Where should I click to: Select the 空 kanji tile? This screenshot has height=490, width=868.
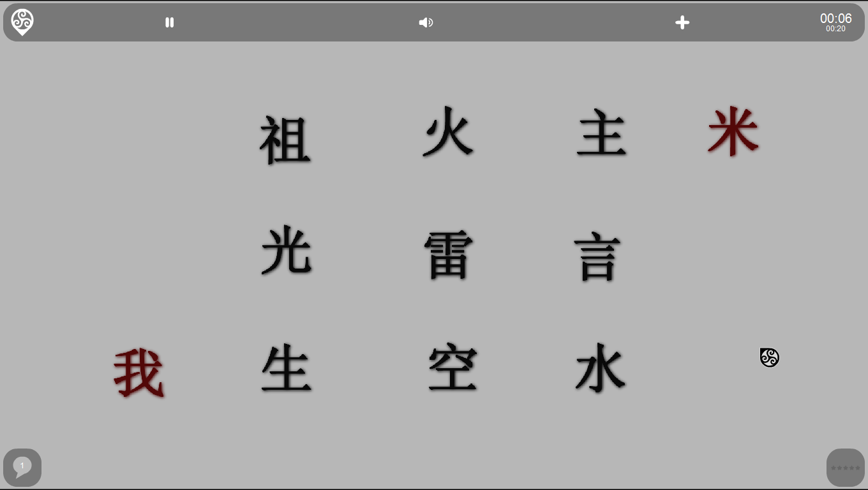tap(453, 369)
